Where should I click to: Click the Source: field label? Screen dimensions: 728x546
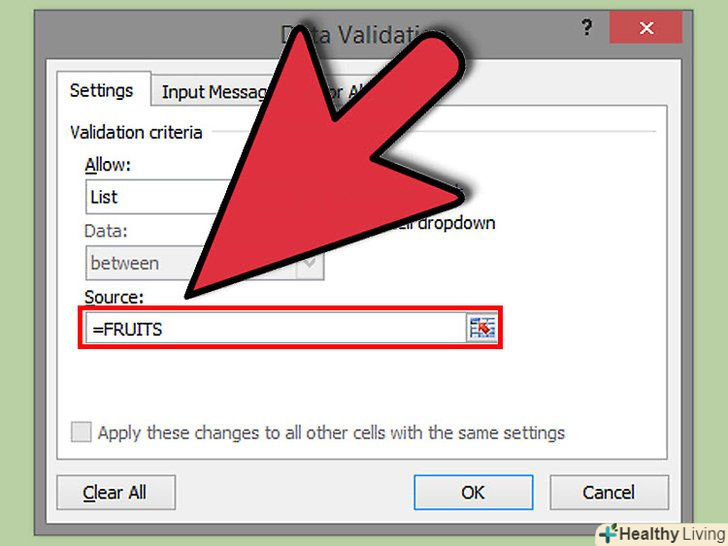114,297
